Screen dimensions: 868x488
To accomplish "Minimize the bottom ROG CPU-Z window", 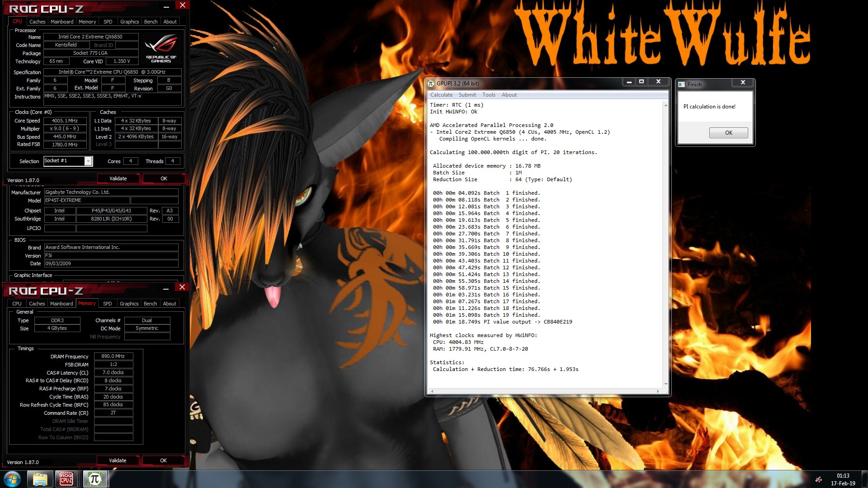I will coord(166,289).
